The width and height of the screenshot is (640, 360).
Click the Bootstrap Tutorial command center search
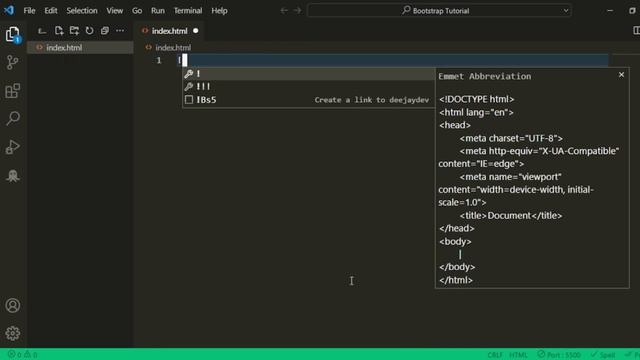(439, 11)
